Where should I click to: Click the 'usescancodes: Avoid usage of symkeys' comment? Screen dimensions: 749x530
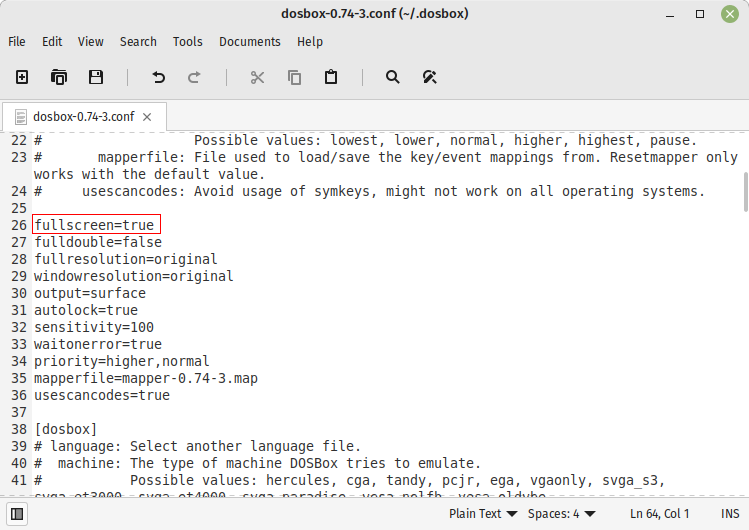[x=370, y=191]
